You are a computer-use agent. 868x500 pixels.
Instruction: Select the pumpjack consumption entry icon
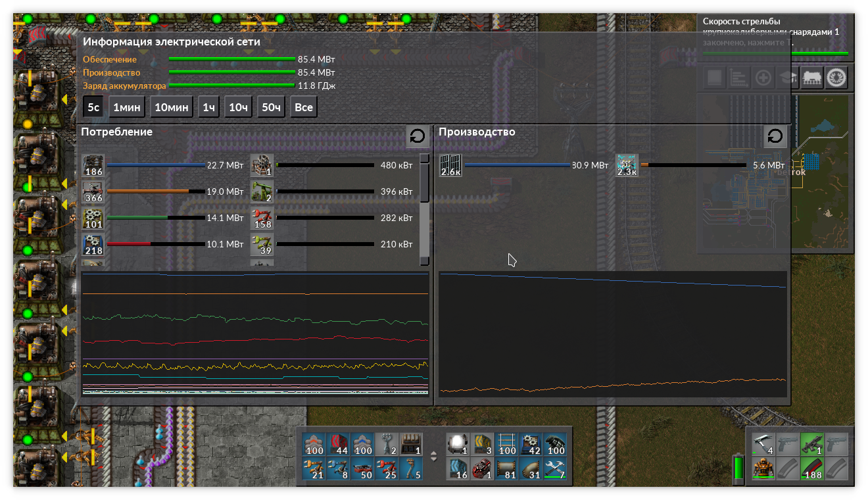click(x=262, y=191)
